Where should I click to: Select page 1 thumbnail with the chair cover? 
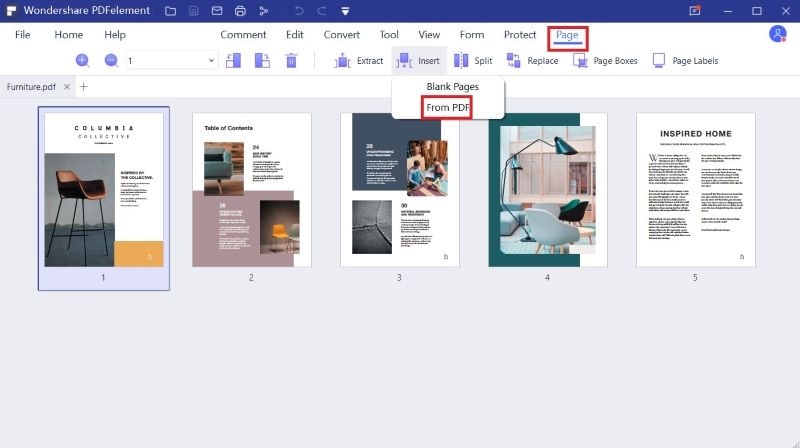pos(104,190)
